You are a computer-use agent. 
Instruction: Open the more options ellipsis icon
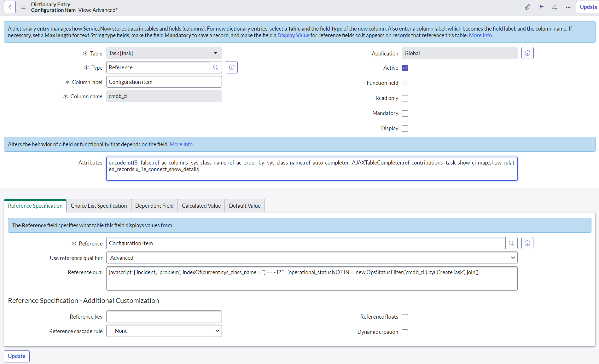(568, 7)
